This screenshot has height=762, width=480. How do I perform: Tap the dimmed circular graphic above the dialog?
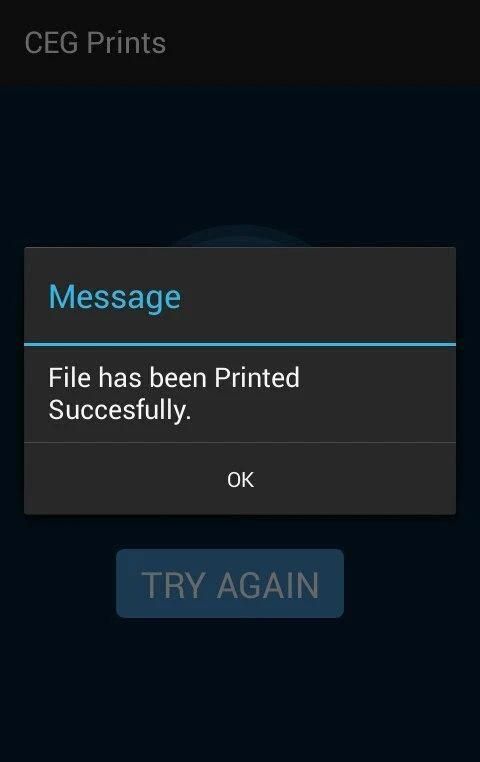pyautogui.click(x=241, y=235)
